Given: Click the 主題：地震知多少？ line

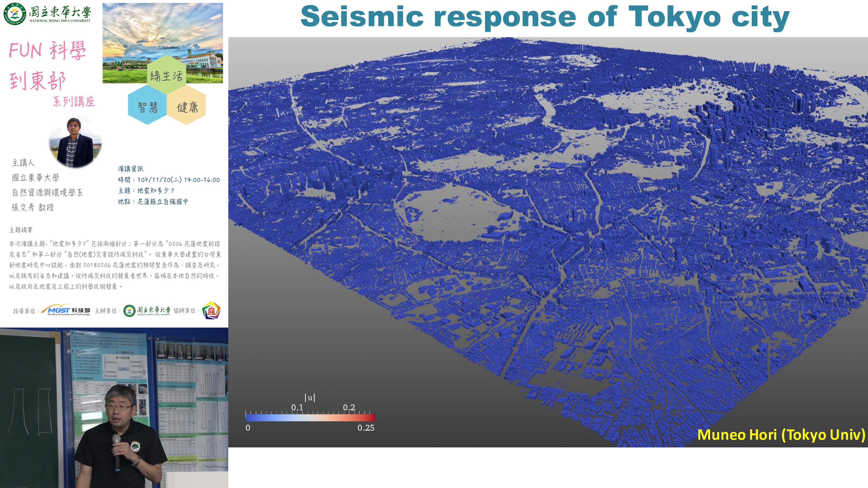Looking at the screenshot, I should coord(146,191).
